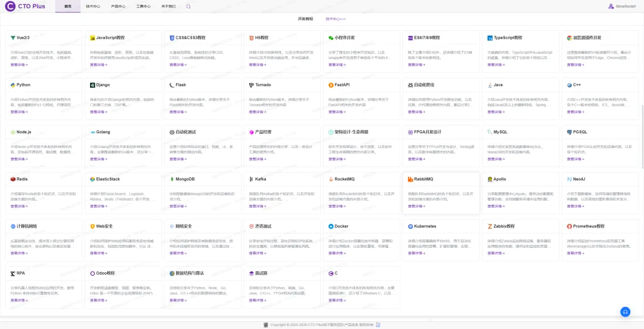Click the FastAPI orange icon
644x329 pixels.
point(330,85)
